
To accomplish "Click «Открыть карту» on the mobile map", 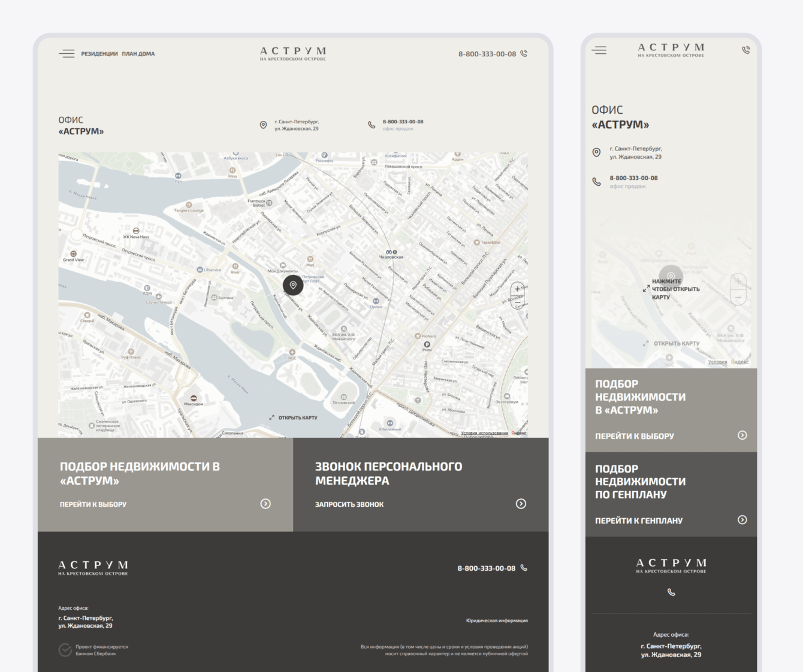I will [677, 344].
